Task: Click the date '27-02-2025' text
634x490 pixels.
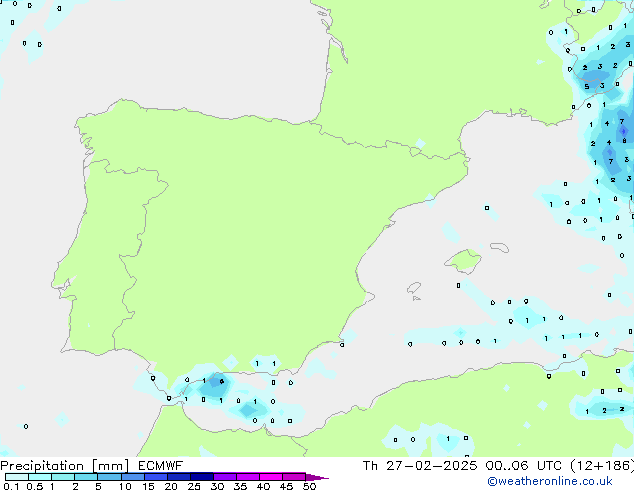Action: click(x=431, y=466)
